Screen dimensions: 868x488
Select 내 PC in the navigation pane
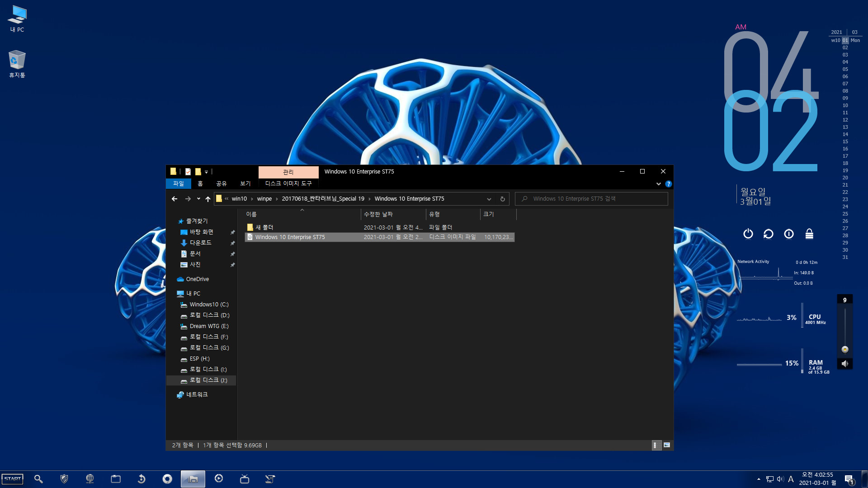point(193,293)
